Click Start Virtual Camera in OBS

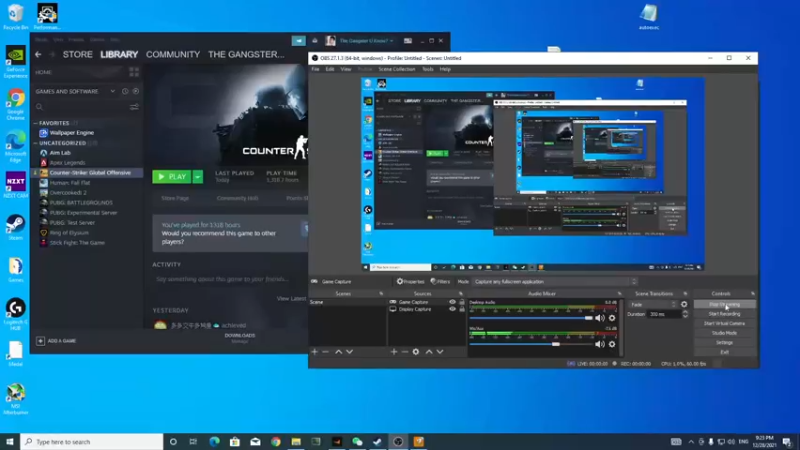(724, 323)
